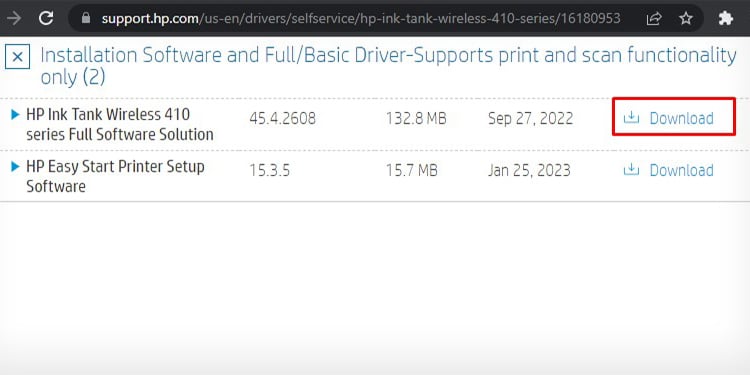
Task: Select the support.hp.com address bar
Action: pos(361,19)
